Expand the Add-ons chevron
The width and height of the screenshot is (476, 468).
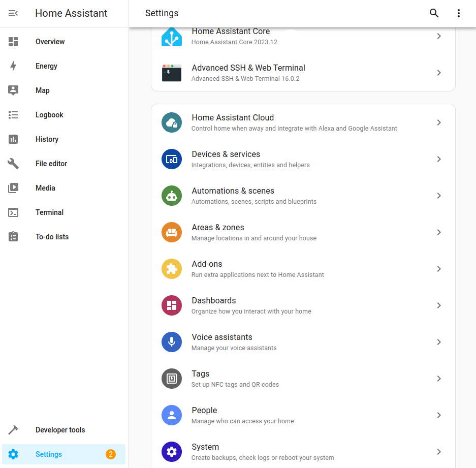point(439,269)
